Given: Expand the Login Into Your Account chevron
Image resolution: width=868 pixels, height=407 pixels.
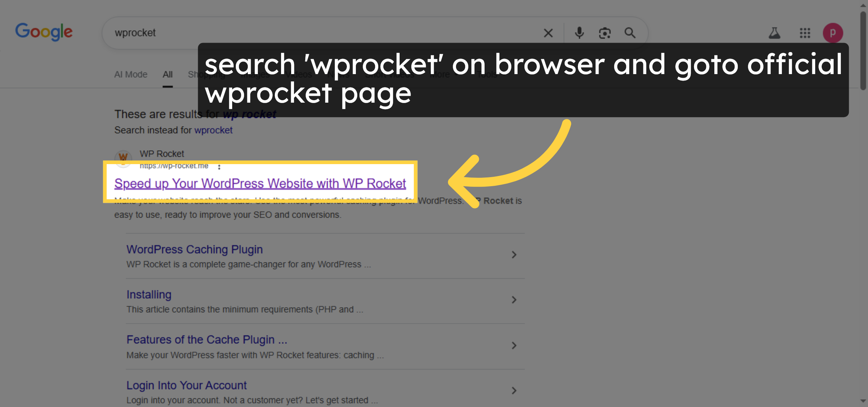Looking at the screenshot, I should 514,390.
